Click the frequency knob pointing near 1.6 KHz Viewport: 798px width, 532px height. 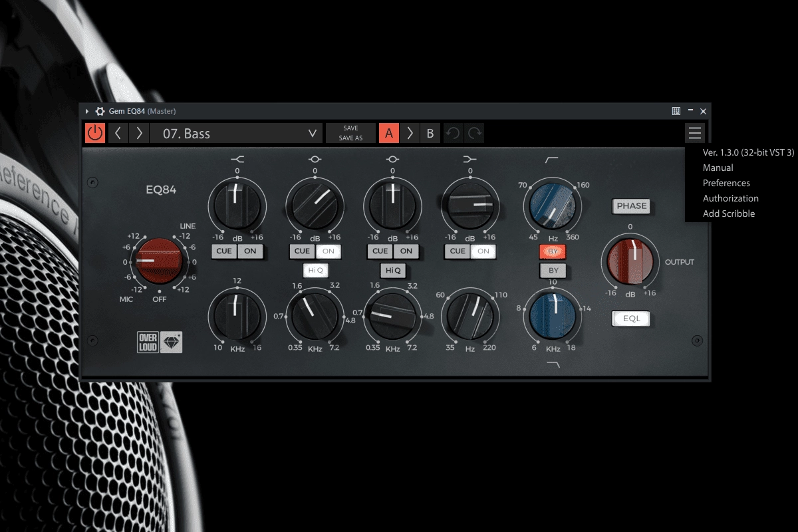pos(315,317)
